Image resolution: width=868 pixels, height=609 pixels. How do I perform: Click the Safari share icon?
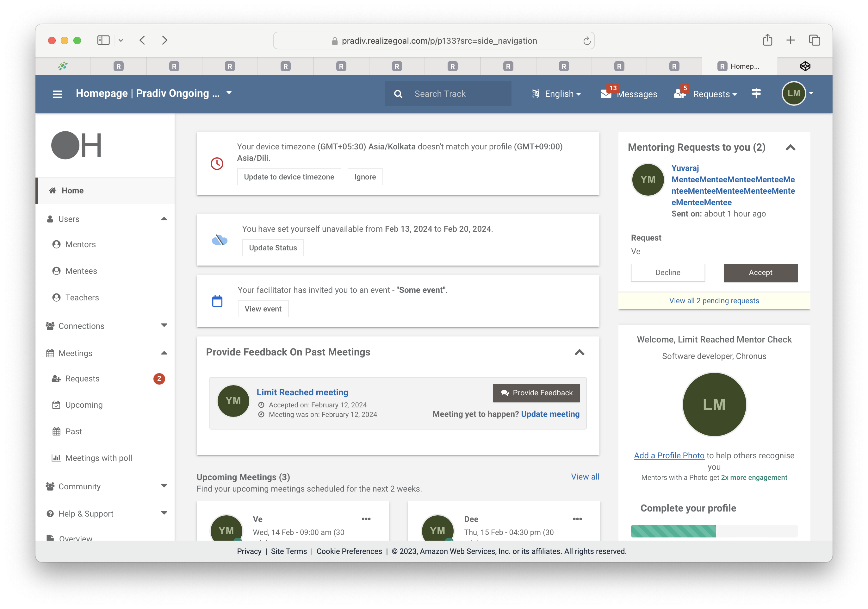point(767,40)
